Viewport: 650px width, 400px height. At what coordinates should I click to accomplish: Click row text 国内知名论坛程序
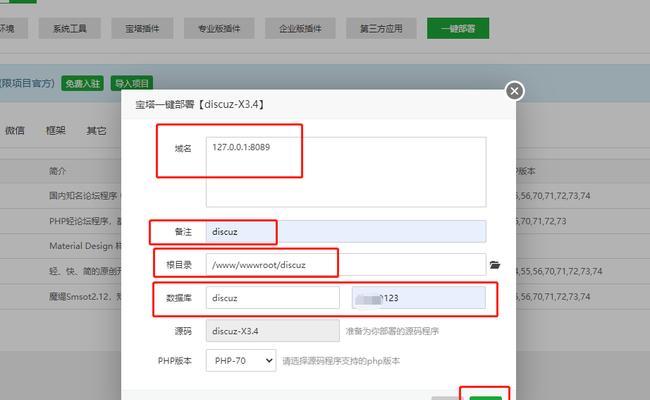click(83, 196)
